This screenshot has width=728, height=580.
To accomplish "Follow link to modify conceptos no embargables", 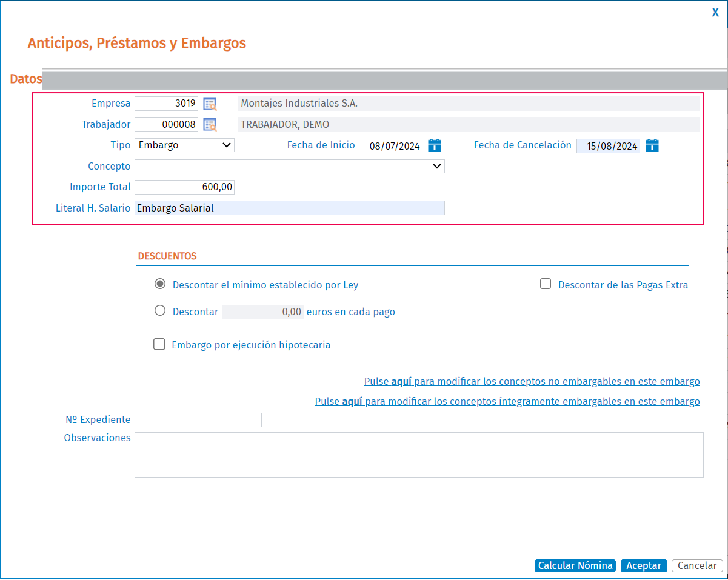I will tap(532, 382).
